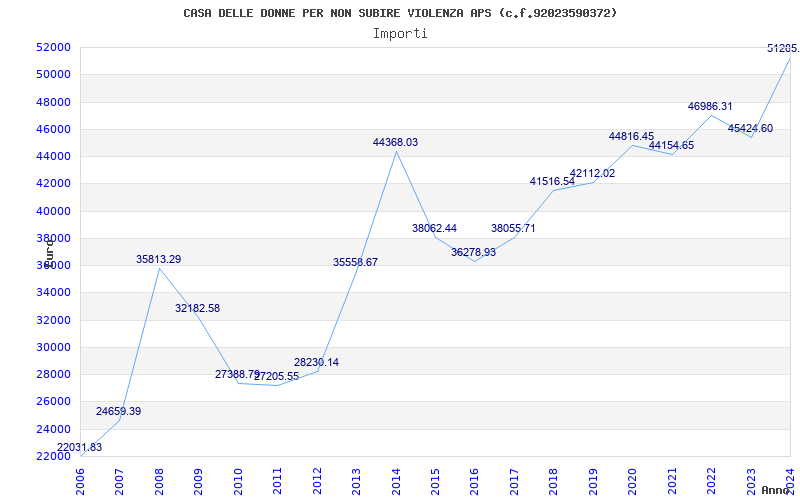The height and width of the screenshot is (500, 800).
Task: Click the x-axis year label 2021
Action: [x=672, y=482]
